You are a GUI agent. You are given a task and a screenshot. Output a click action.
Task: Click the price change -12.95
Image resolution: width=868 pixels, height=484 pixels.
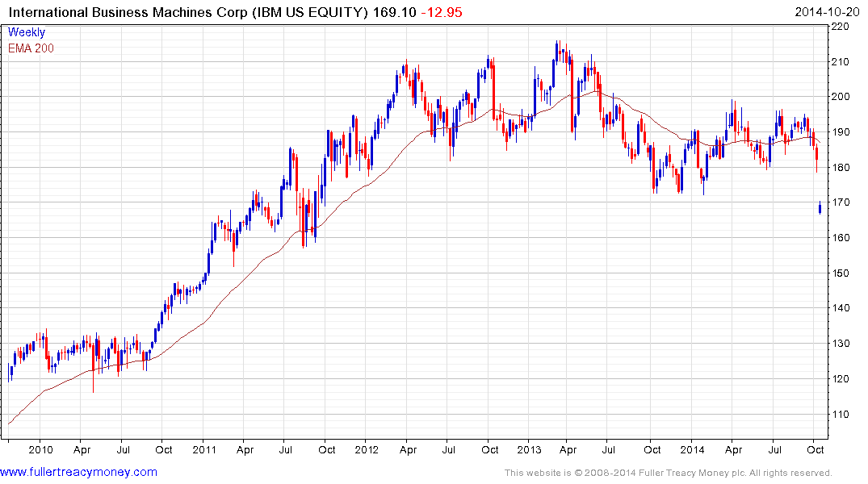click(441, 12)
